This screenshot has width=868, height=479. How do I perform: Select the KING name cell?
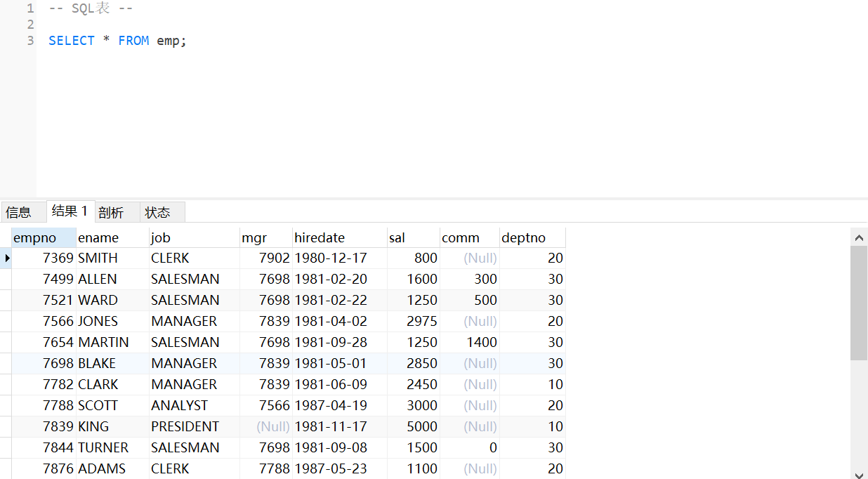click(112, 426)
